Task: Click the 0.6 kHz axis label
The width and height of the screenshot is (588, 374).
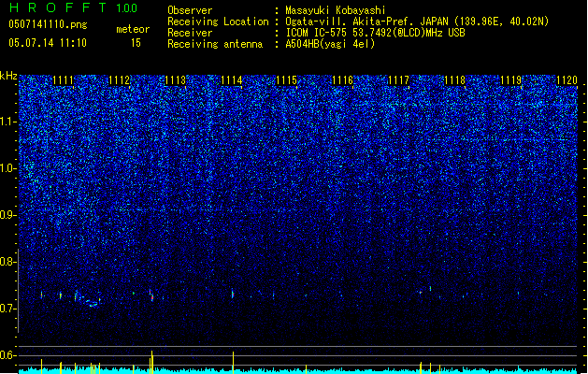Action: 7,355
